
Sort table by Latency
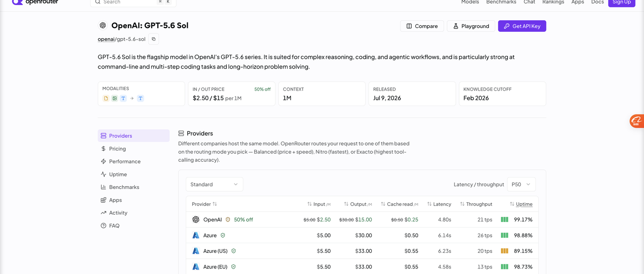(x=439, y=204)
